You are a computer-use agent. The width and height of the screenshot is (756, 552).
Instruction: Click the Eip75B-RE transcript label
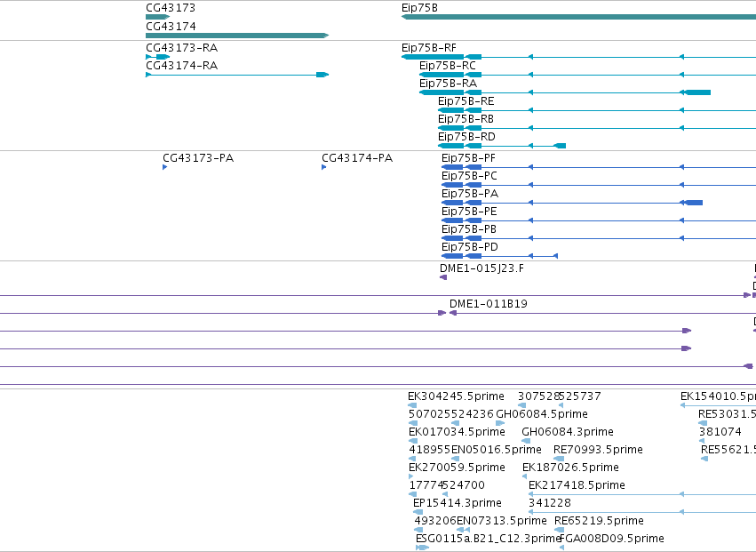tap(466, 101)
